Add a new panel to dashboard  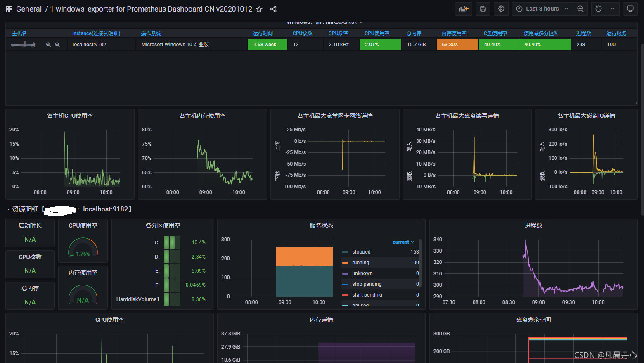pyautogui.click(x=464, y=9)
